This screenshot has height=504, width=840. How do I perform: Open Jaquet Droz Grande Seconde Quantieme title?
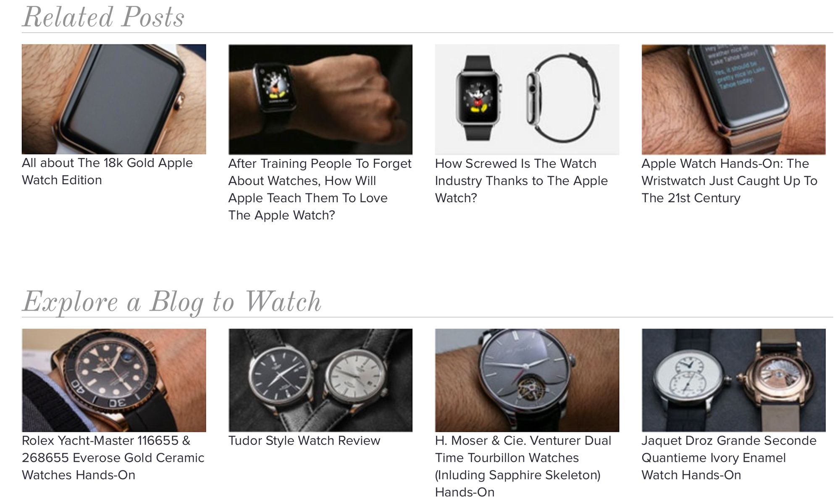(x=729, y=458)
